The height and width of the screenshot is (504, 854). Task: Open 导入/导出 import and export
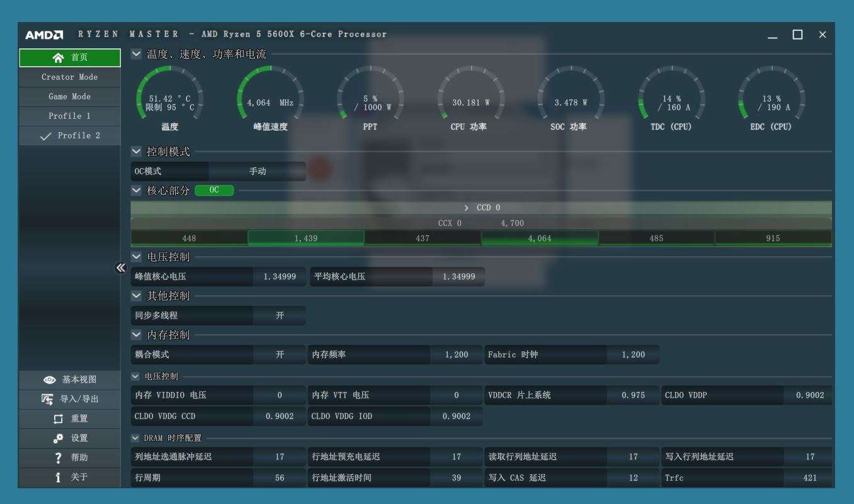[x=70, y=399]
